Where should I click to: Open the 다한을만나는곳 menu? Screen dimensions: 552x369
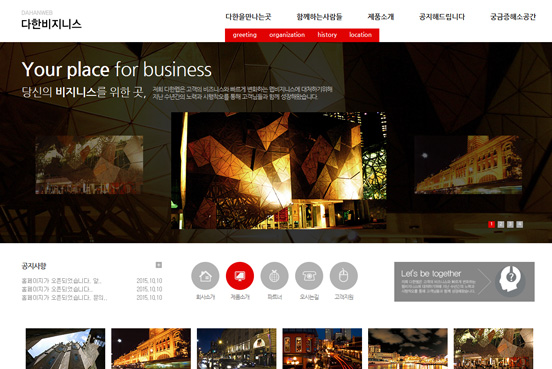[x=248, y=17]
